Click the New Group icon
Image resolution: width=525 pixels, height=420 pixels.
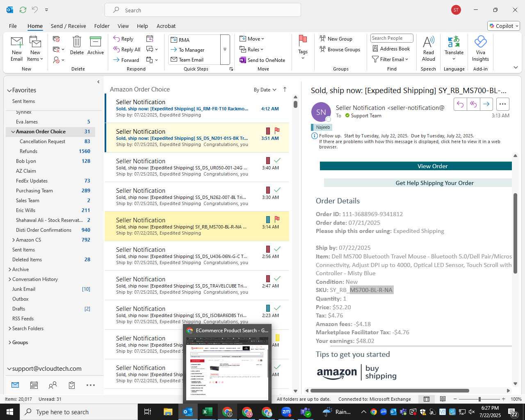click(x=322, y=39)
